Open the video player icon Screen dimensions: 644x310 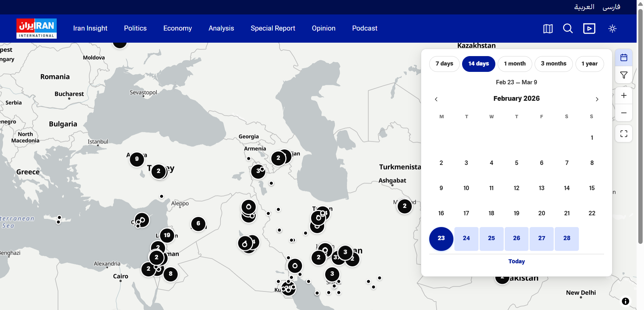(x=589, y=29)
